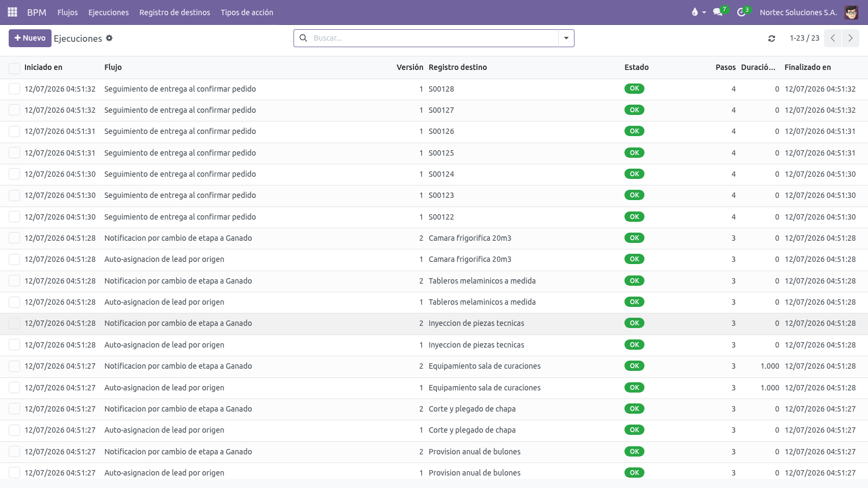Click the droplet debug icon
The width and height of the screenshot is (868, 488).
point(695,12)
